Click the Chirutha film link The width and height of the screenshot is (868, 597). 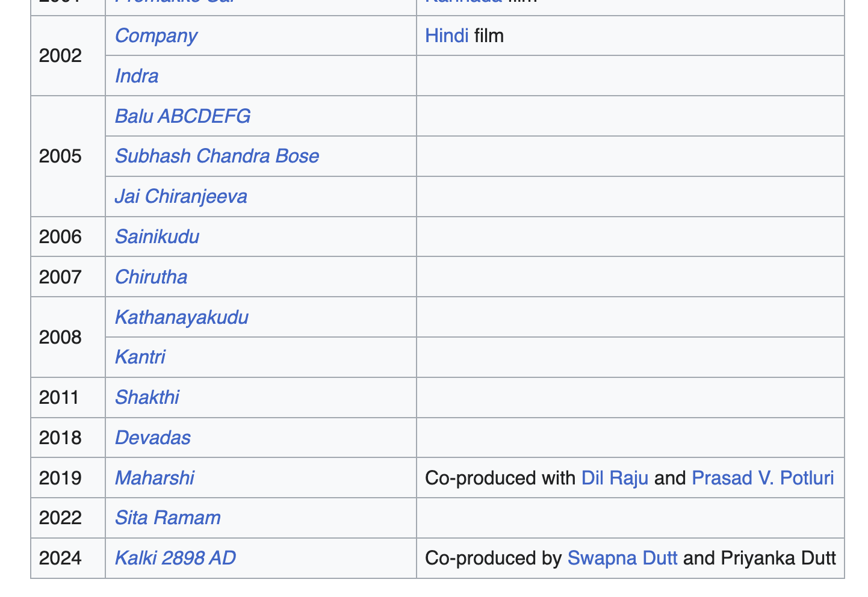(x=151, y=277)
